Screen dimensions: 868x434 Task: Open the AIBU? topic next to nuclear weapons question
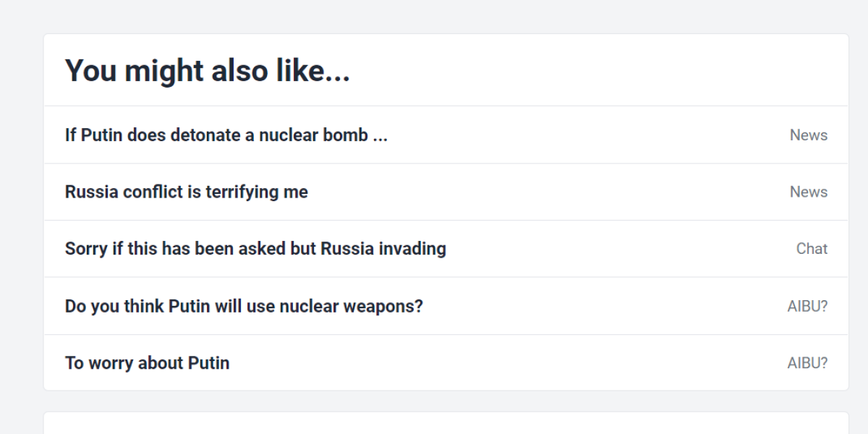click(808, 306)
